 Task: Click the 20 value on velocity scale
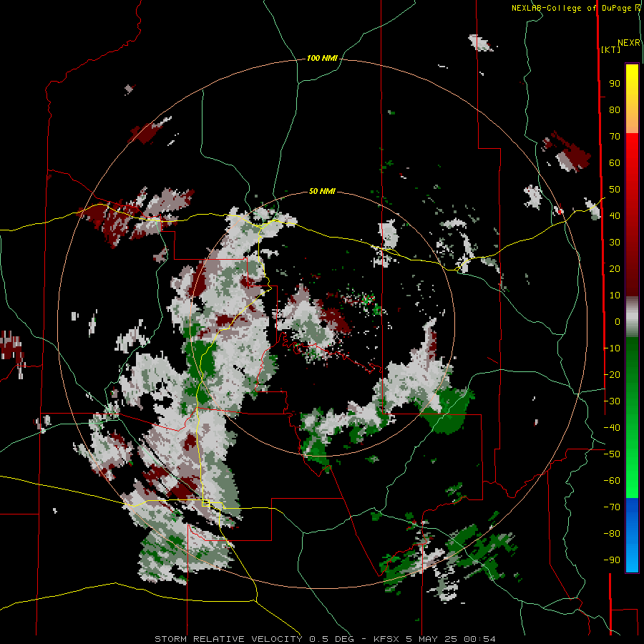pos(615,268)
